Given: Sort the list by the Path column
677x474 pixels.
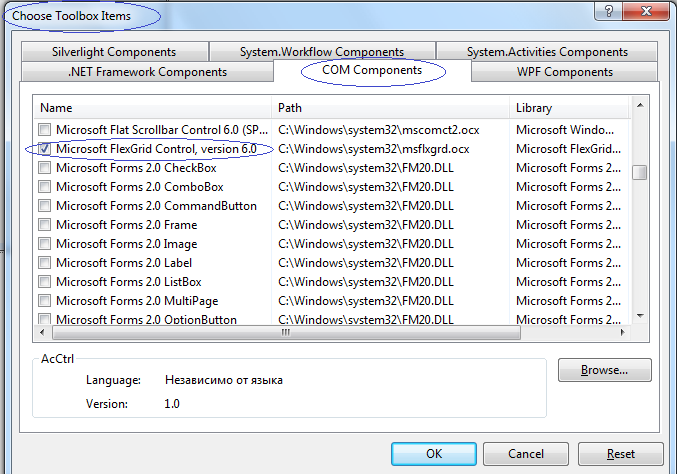Looking at the screenshot, I should [x=391, y=107].
